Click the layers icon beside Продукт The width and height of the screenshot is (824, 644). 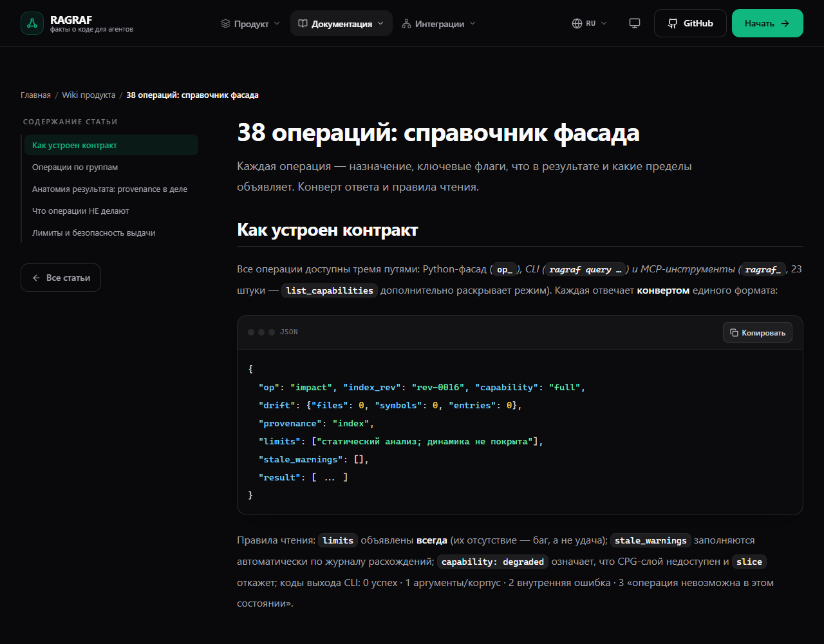tap(225, 23)
